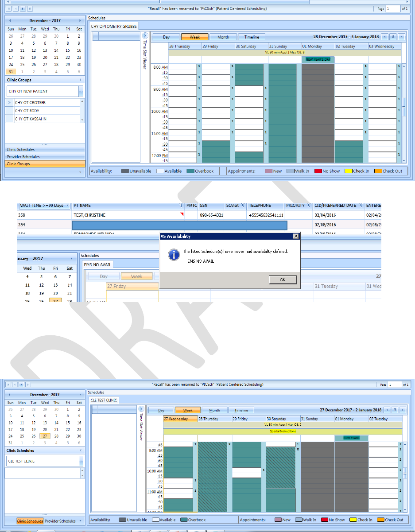Go to last page in CHY OPTOMETRY GRUBBS window
The image size is (415, 532).
(30, 8)
